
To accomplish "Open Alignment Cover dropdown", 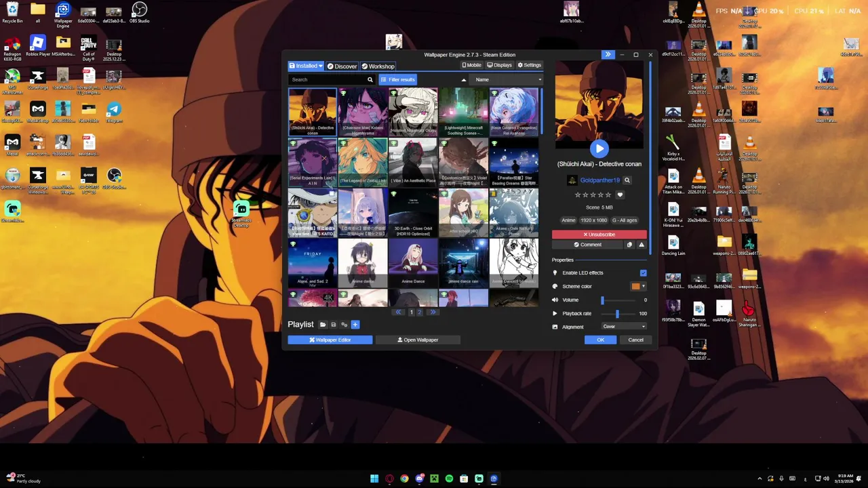I will [624, 327].
